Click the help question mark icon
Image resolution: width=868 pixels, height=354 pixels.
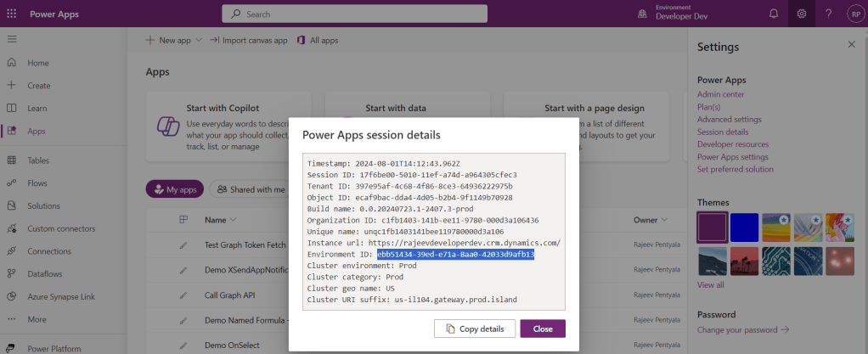827,14
